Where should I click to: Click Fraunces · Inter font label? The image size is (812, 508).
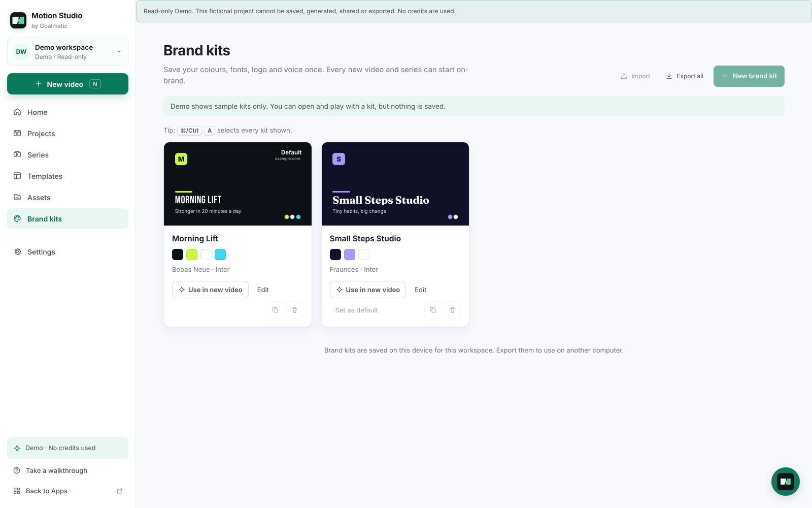point(354,270)
